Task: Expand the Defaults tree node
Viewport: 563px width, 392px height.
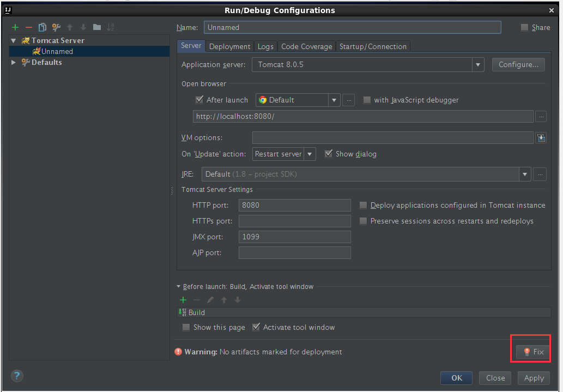Action: (x=14, y=63)
